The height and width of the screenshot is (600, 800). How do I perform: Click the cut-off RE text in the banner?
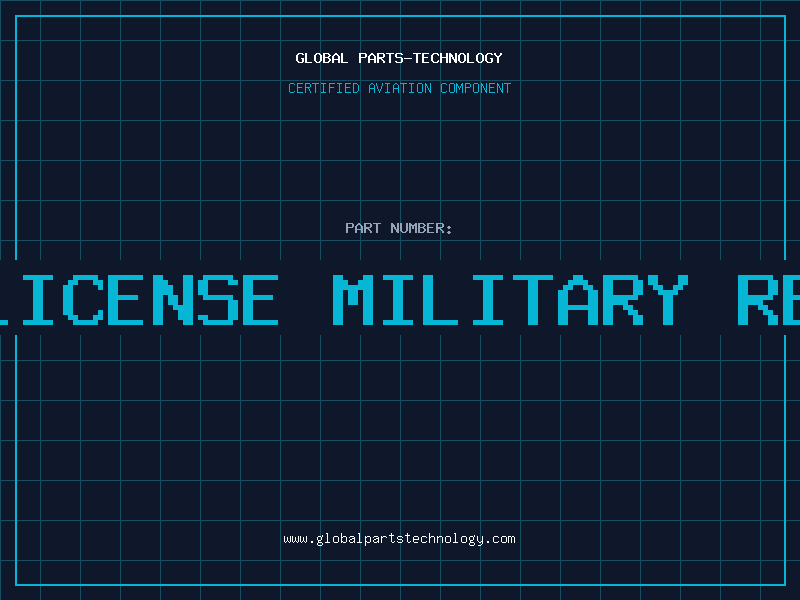(769, 300)
